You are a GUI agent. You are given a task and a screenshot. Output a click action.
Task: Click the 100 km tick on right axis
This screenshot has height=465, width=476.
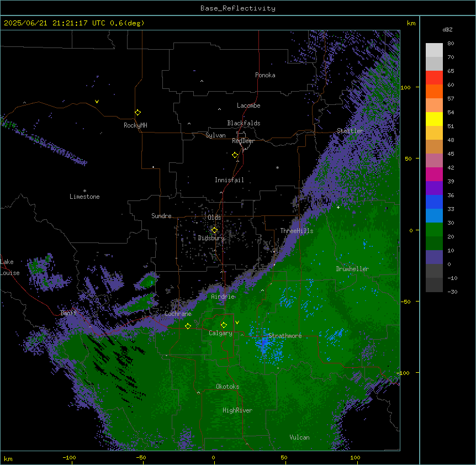point(405,87)
